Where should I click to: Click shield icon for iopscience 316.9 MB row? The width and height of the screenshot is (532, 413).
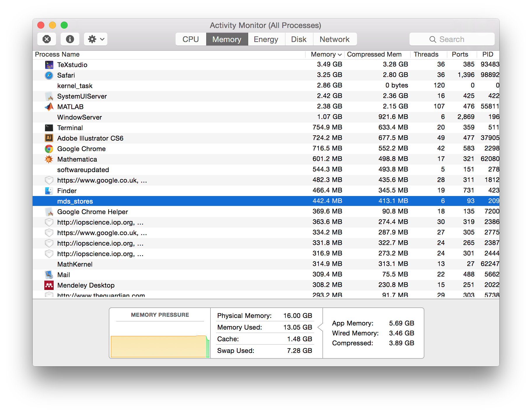point(49,254)
